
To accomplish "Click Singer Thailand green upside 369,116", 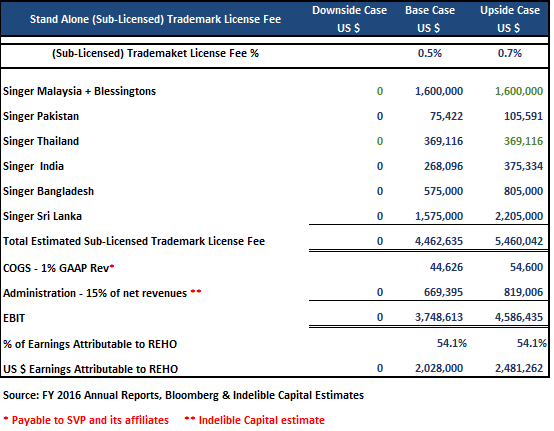I will 523,141.
